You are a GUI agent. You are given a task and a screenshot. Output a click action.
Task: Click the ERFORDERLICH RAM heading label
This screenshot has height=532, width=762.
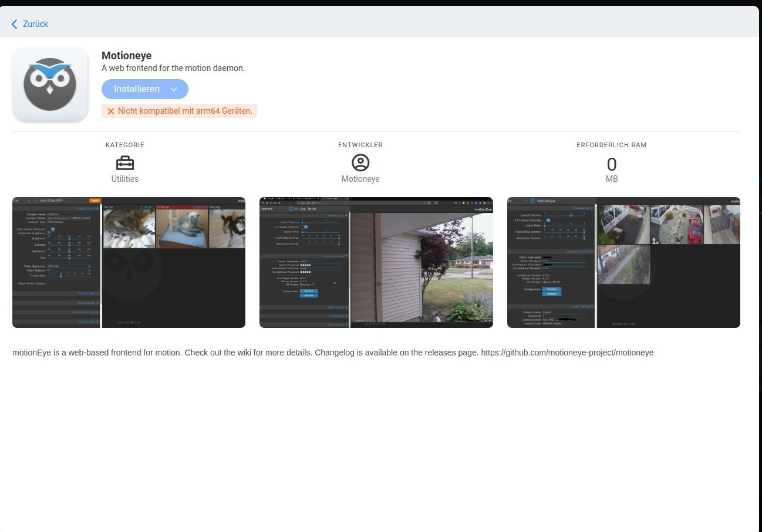[612, 145]
